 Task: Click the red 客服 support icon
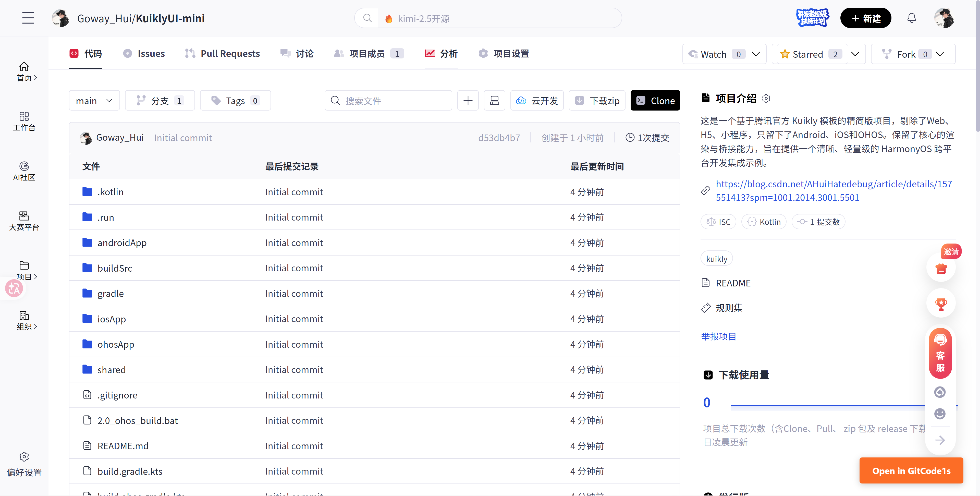tap(940, 353)
